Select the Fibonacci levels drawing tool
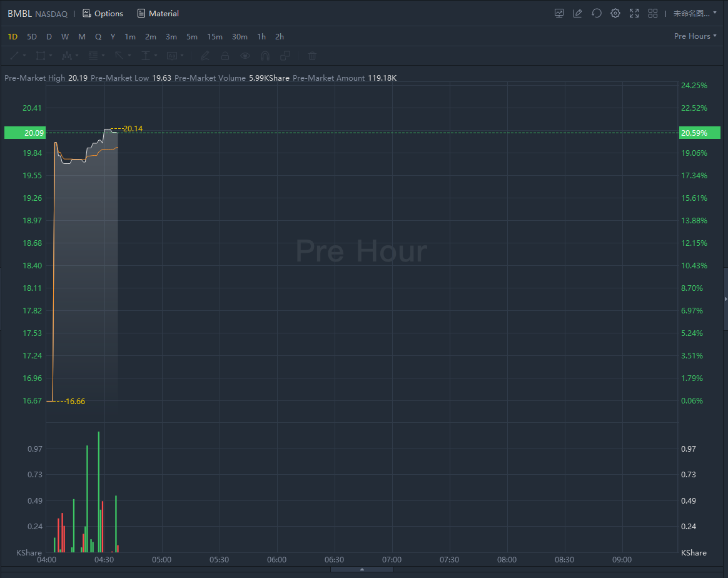 tap(93, 56)
